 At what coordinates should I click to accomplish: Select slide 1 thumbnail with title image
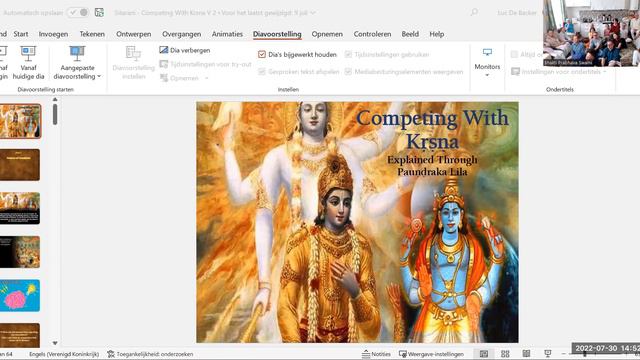click(x=20, y=121)
